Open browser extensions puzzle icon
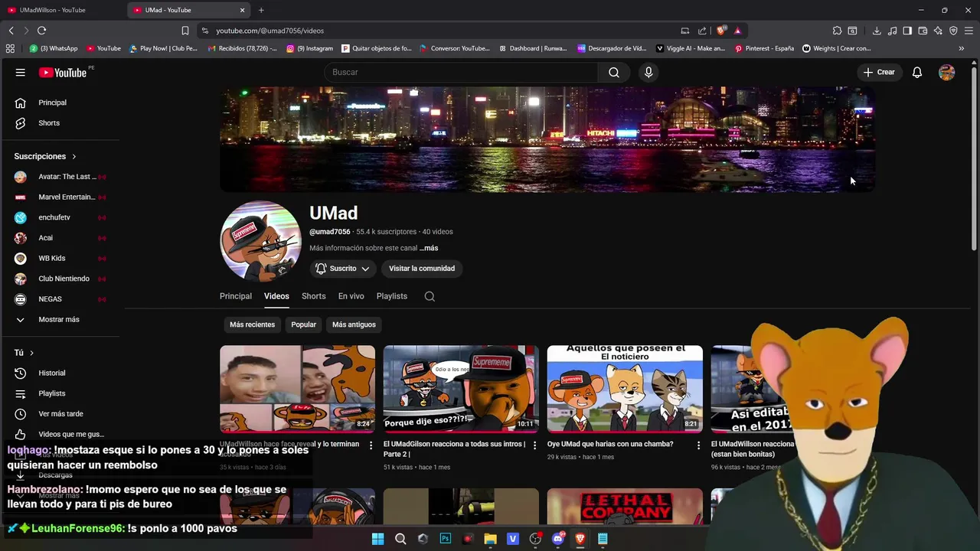 point(837,31)
